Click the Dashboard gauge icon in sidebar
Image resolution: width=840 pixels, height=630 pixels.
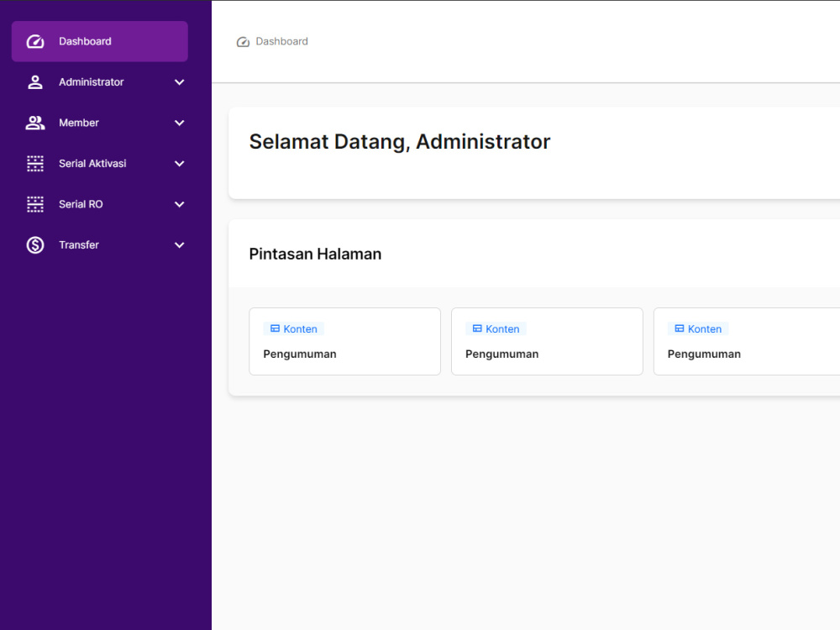35,41
